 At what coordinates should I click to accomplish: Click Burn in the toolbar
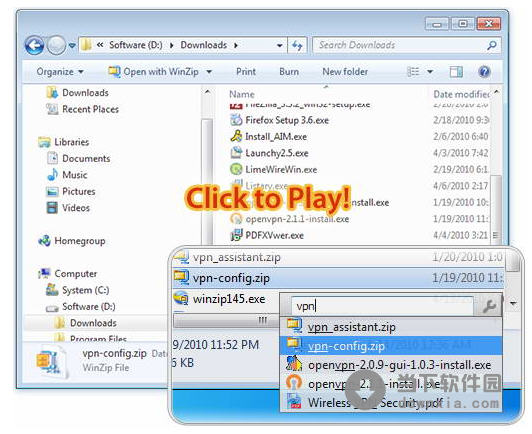click(x=289, y=72)
